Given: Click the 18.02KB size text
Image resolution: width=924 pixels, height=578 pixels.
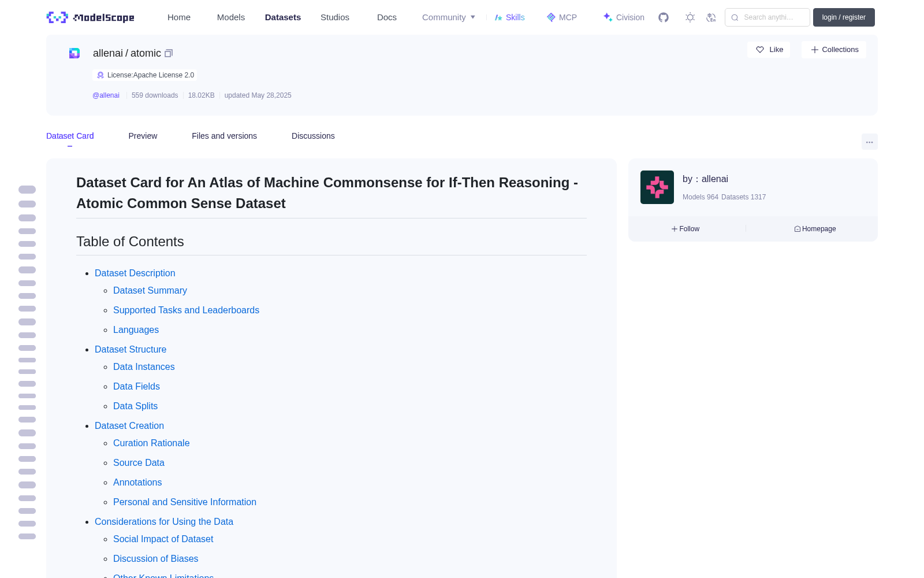Looking at the screenshot, I should [201, 95].
